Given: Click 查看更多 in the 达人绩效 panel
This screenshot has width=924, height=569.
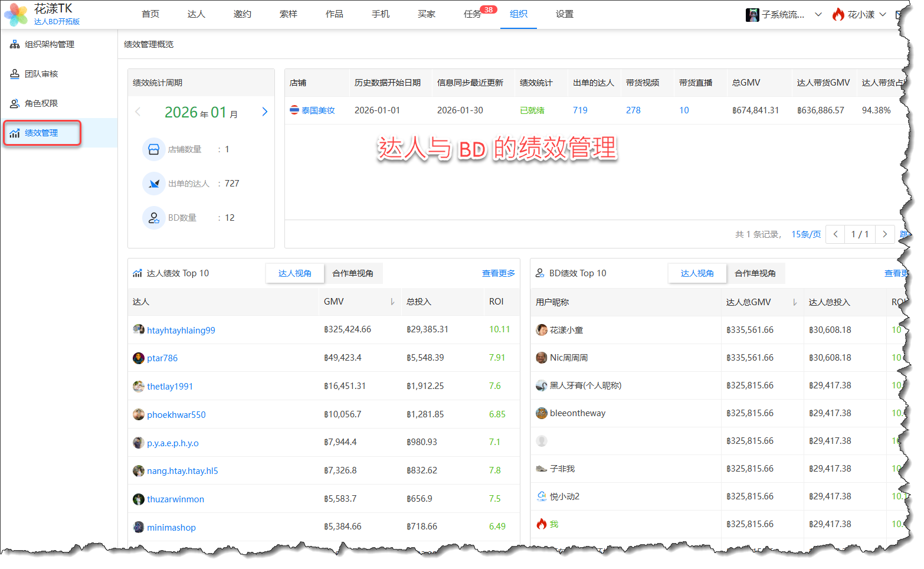Looking at the screenshot, I should (x=498, y=273).
